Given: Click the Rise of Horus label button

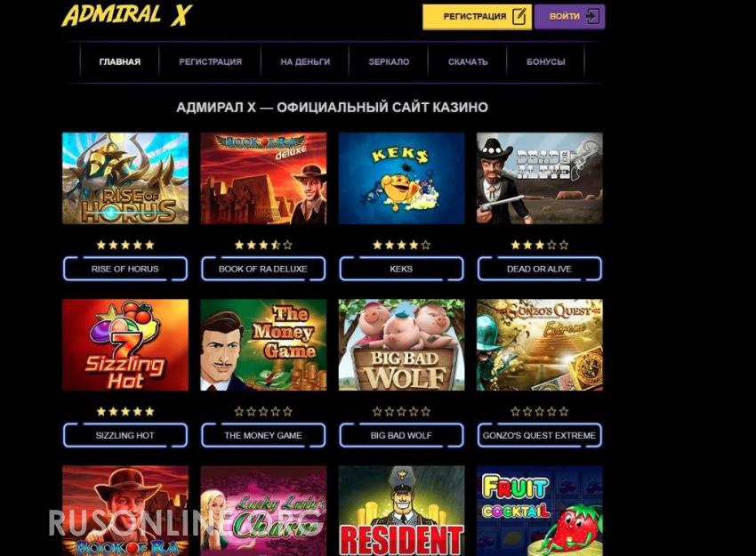Looking at the screenshot, I should [125, 269].
